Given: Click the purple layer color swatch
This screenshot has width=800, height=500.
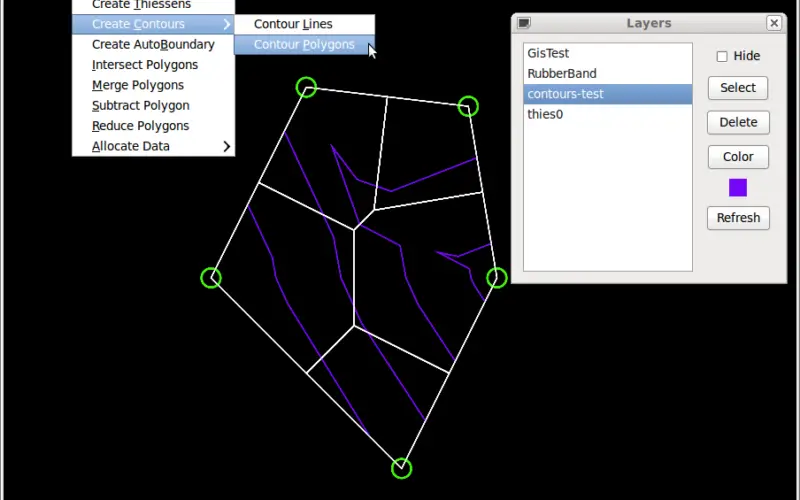Looking at the screenshot, I should tap(738, 188).
